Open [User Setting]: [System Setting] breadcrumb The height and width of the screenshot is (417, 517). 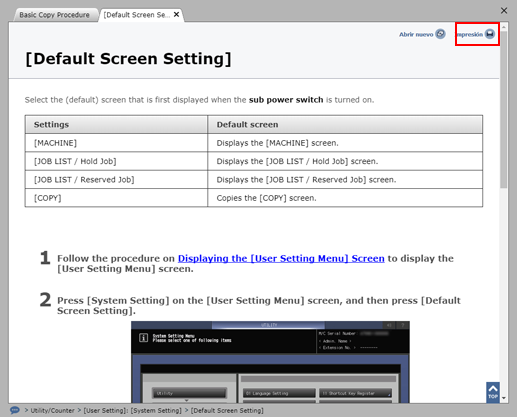tap(132, 410)
